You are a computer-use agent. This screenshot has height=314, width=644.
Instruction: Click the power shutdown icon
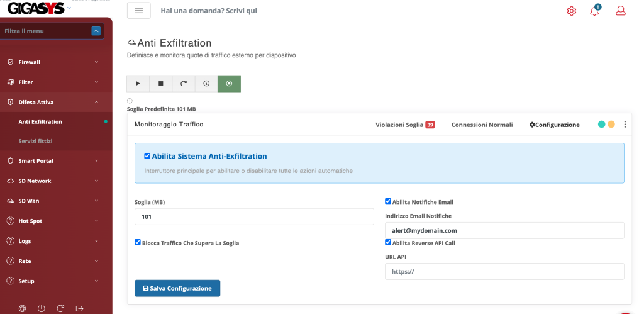[x=41, y=308]
